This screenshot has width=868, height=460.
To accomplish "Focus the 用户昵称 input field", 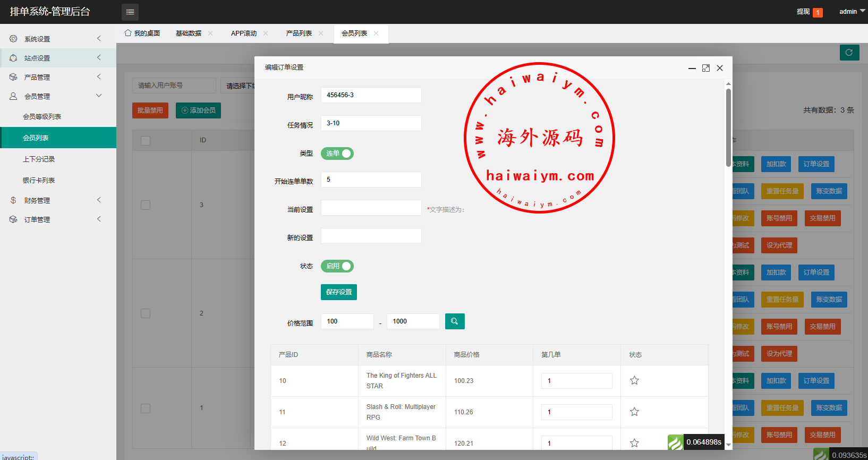I will point(371,95).
